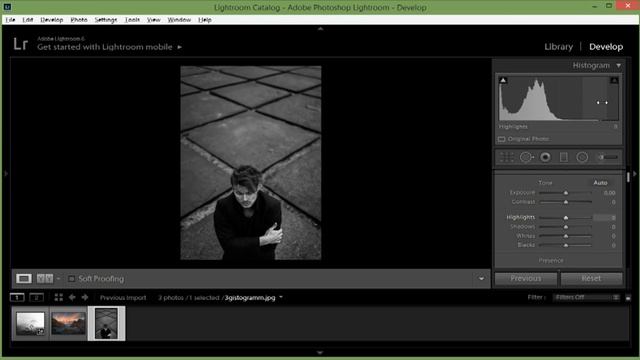The image size is (640, 360).
Task: Select the black-and-white portrait thumbnail
Action: 106,324
